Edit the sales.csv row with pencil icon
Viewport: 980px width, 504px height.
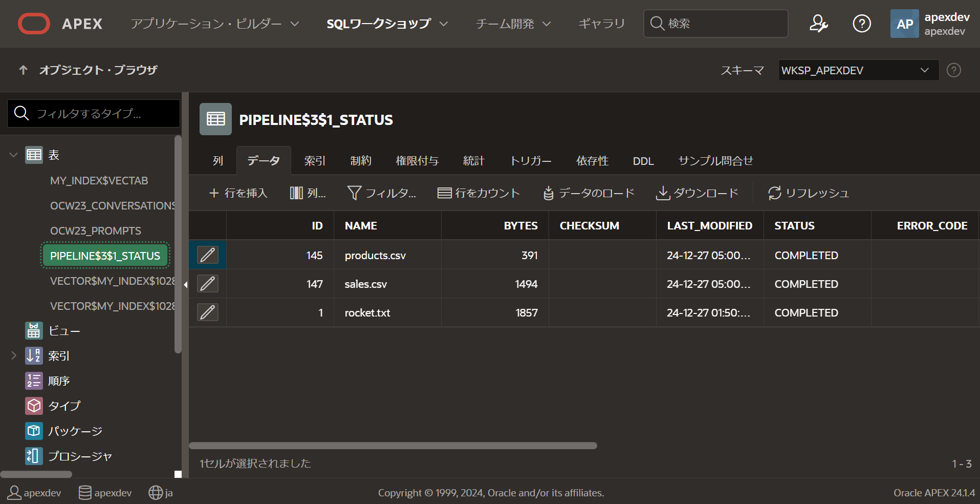pos(208,284)
